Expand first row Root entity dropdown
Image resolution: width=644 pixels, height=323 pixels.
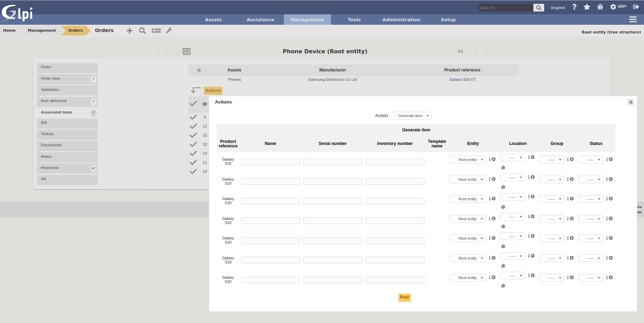click(467, 160)
